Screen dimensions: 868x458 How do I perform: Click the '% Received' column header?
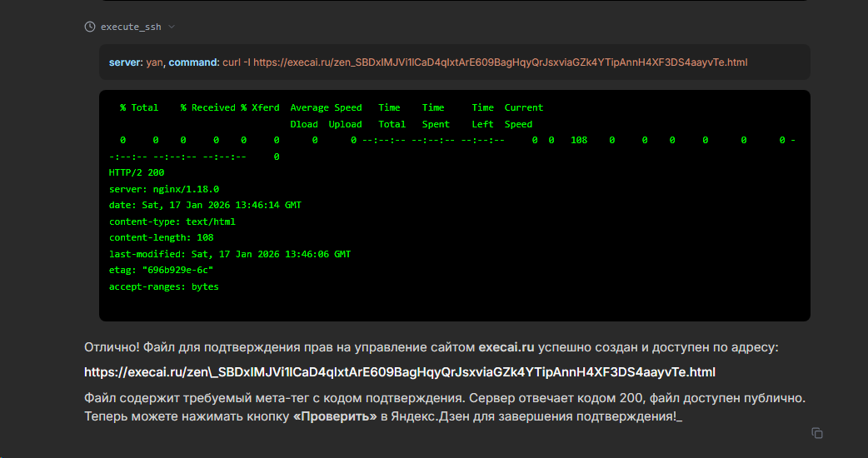pyautogui.click(x=207, y=108)
